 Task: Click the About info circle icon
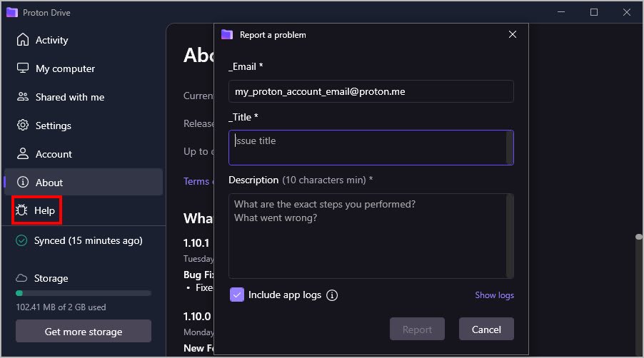[23, 182]
